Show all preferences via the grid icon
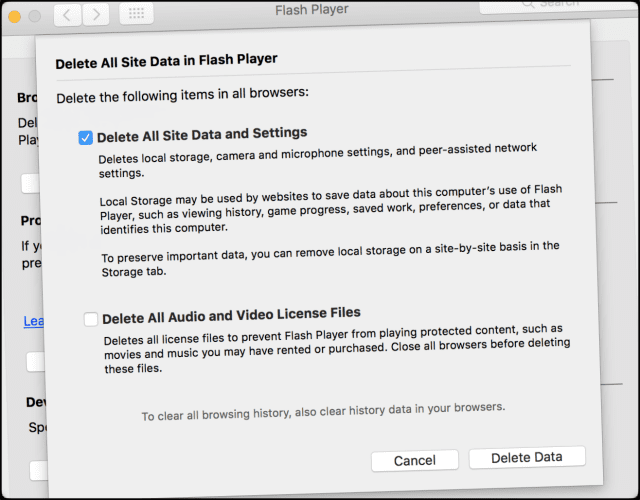Image resolution: width=640 pixels, height=500 pixels. [136, 13]
